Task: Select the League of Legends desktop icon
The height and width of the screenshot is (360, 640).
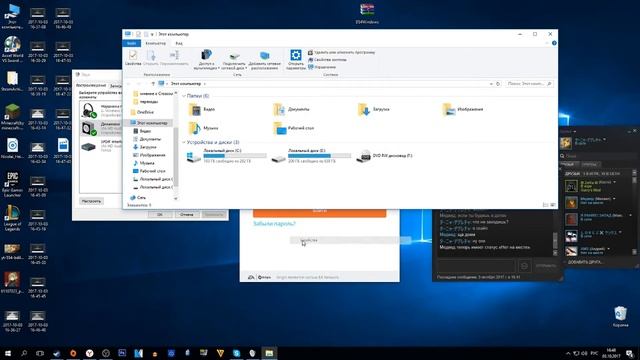Action: (x=12, y=218)
